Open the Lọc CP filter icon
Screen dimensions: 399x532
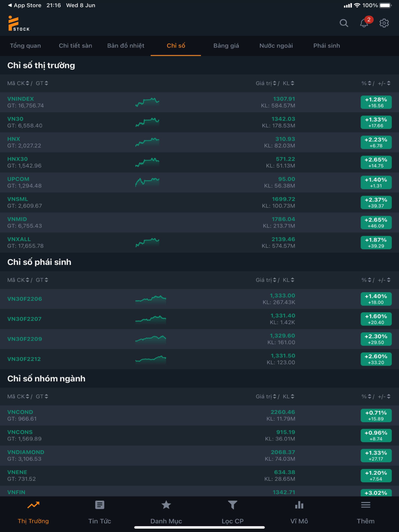coord(233,505)
